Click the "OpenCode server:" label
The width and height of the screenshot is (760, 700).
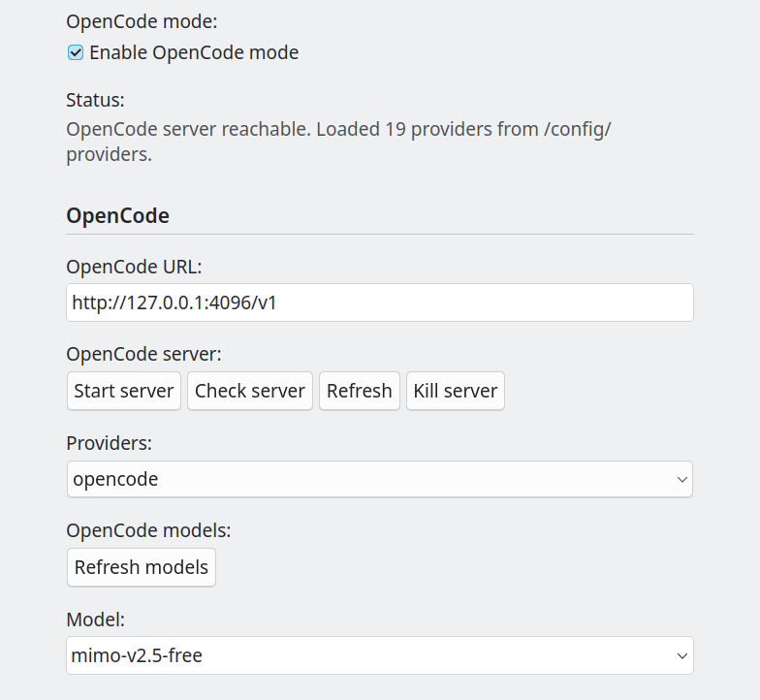(143, 354)
